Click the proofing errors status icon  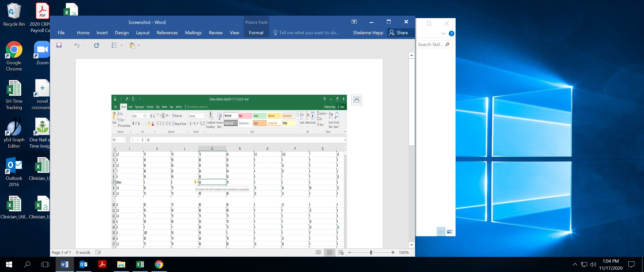point(98,252)
